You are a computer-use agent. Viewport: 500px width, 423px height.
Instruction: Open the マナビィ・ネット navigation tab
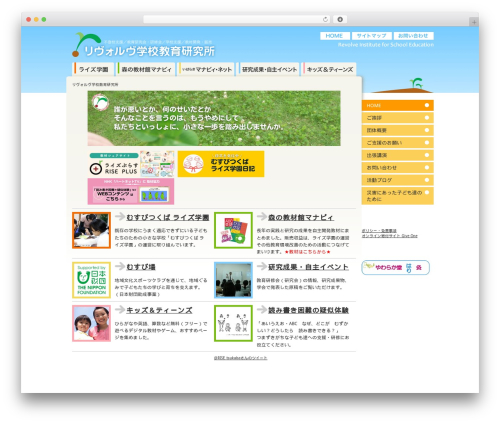point(207,69)
